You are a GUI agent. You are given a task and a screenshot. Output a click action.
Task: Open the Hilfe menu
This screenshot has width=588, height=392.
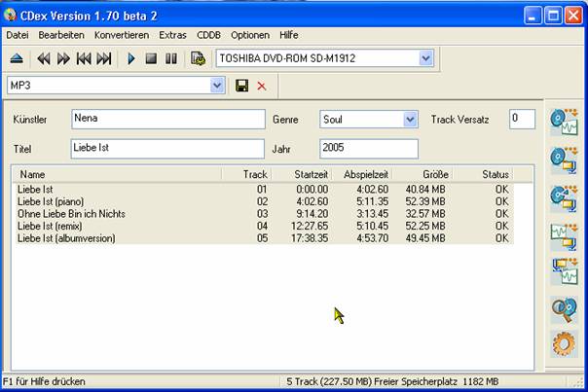coord(289,35)
